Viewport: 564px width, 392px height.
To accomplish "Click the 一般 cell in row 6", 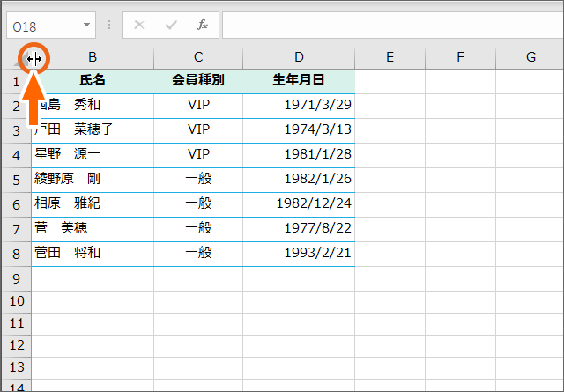I will pyautogui.click(x=198, y=204).
